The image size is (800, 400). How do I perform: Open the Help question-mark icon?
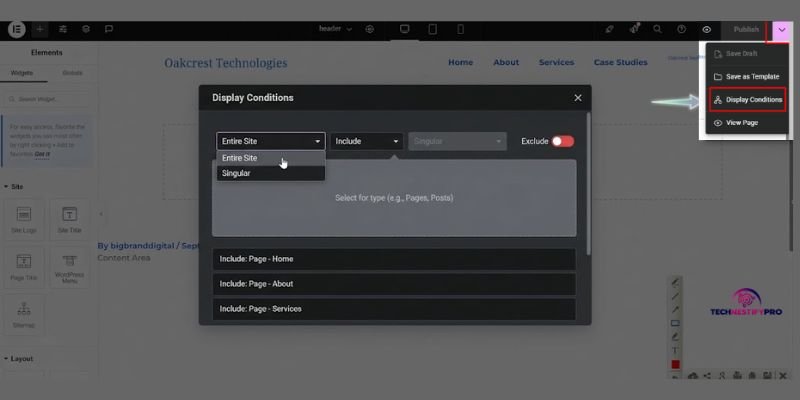(x=682, y=30)
